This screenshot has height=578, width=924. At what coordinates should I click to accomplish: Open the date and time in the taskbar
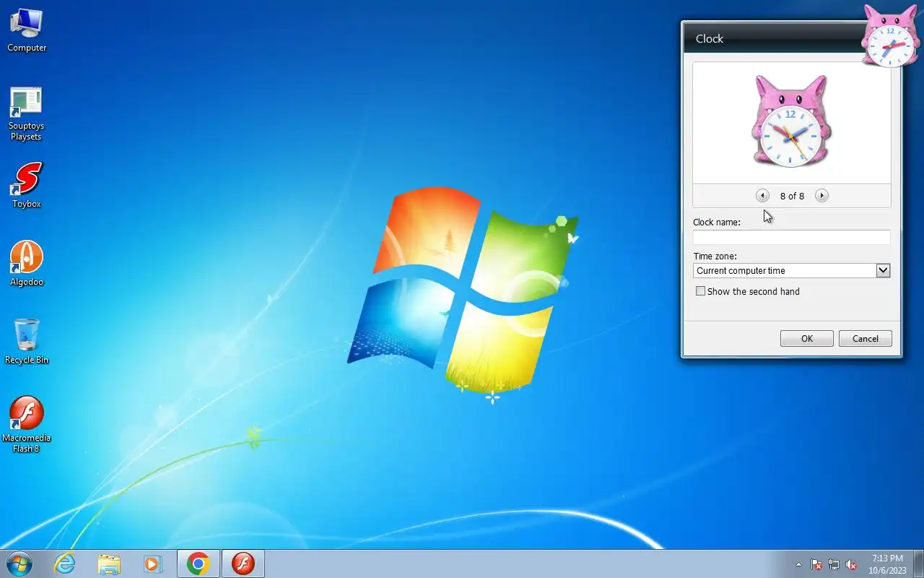click(887, 564)
